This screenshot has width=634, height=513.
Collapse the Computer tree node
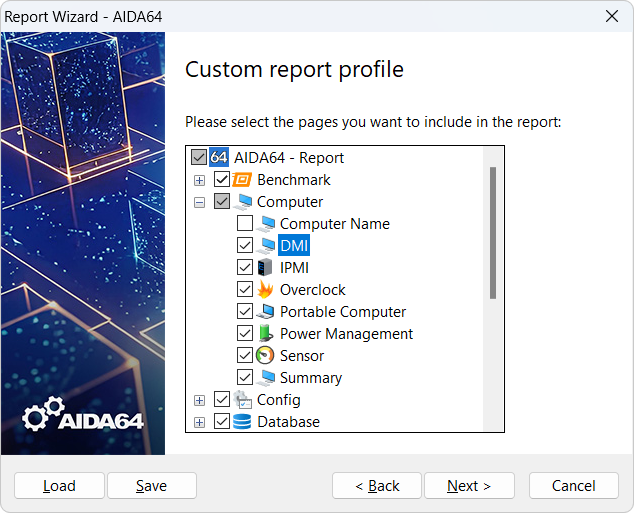click(200, 202)
